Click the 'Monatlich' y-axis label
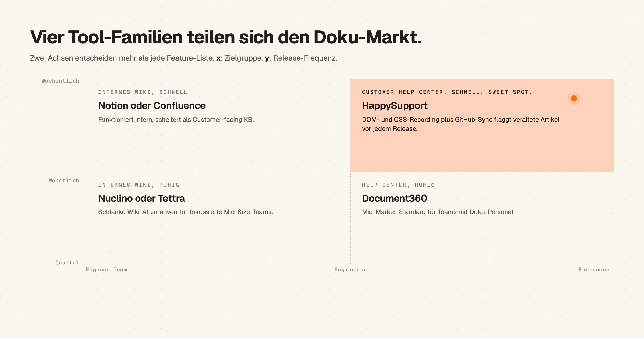Viewport: 644px width, 338px height. [64, 181]
